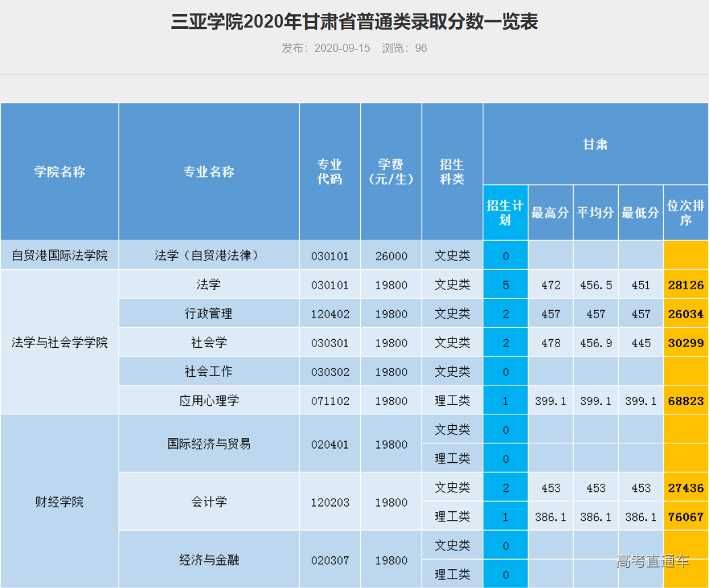The width and height of the screenshot is (709, 588).
Task: Select the 专业名称 column header
Action: point(209,172)
